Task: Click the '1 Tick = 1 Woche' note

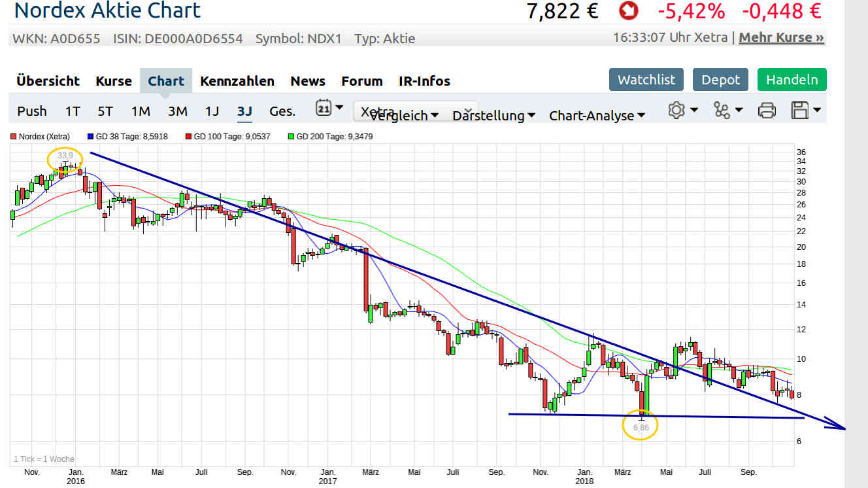Action: tap(44, 459)
